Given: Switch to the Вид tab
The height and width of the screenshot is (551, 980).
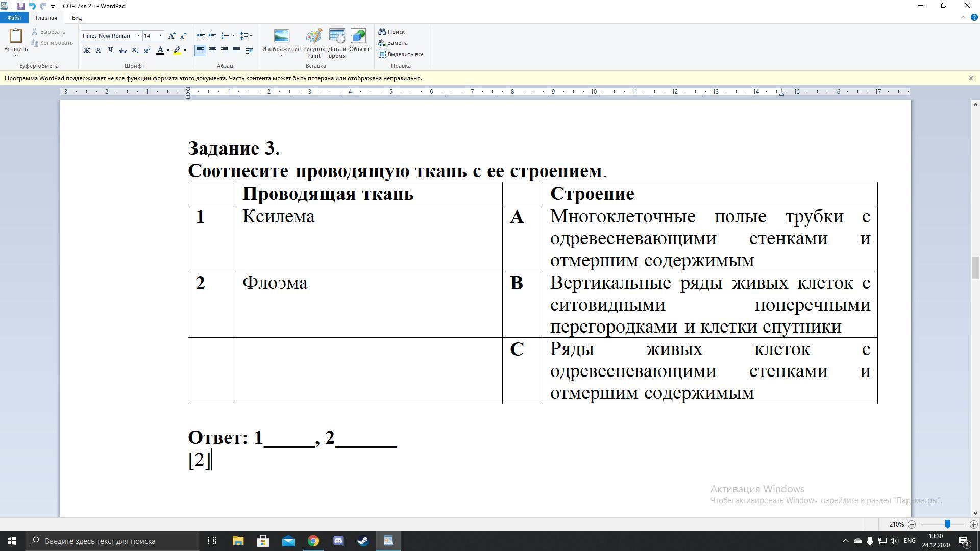Looking at the screenshot, I should coord(77,18).
